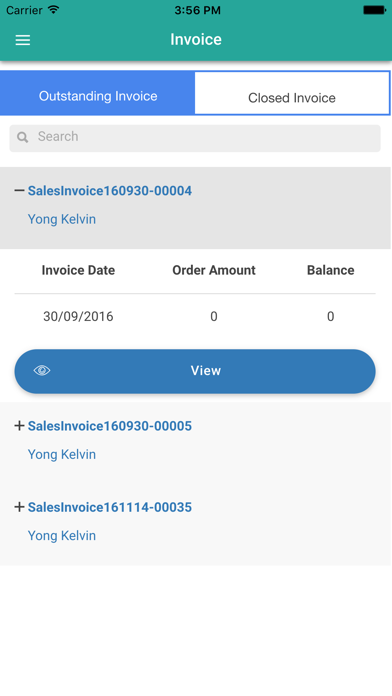Collapse SalesInvoice160930-00004 using minus icon

(19, 191)
